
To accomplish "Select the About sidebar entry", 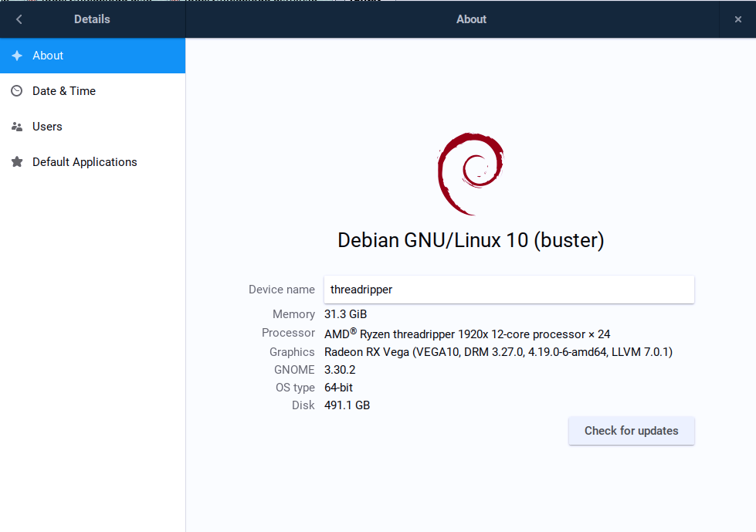I will [x=93, y=56].
